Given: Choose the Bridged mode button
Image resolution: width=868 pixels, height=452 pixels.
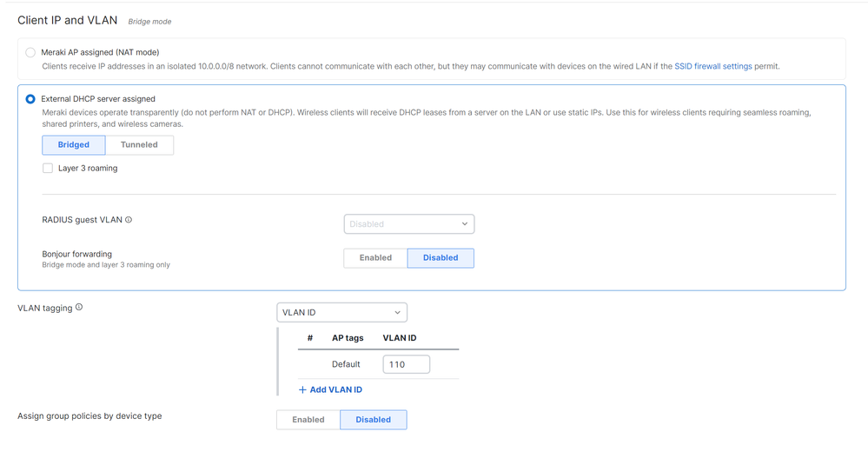Looking at the screenshot, I should pos(74,144).
